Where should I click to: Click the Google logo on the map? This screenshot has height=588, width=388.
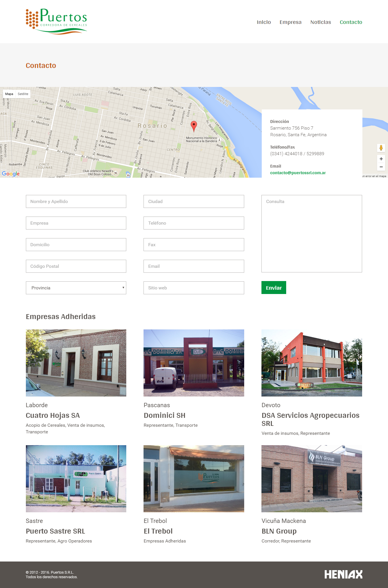11,174
